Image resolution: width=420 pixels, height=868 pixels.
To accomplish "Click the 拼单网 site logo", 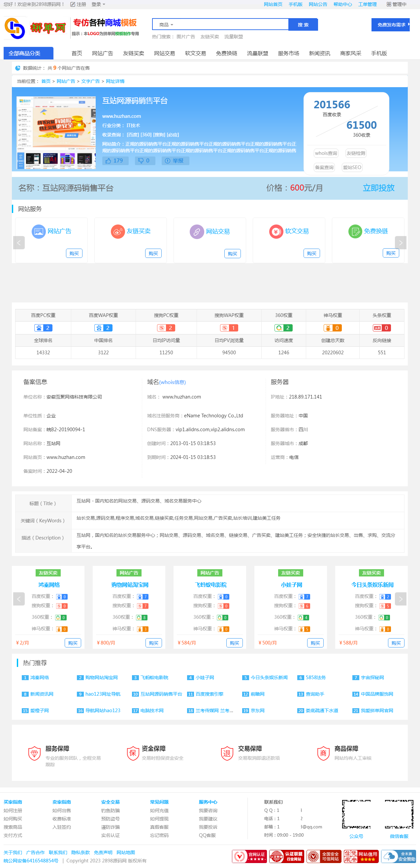I will click(x=35, y=28).
